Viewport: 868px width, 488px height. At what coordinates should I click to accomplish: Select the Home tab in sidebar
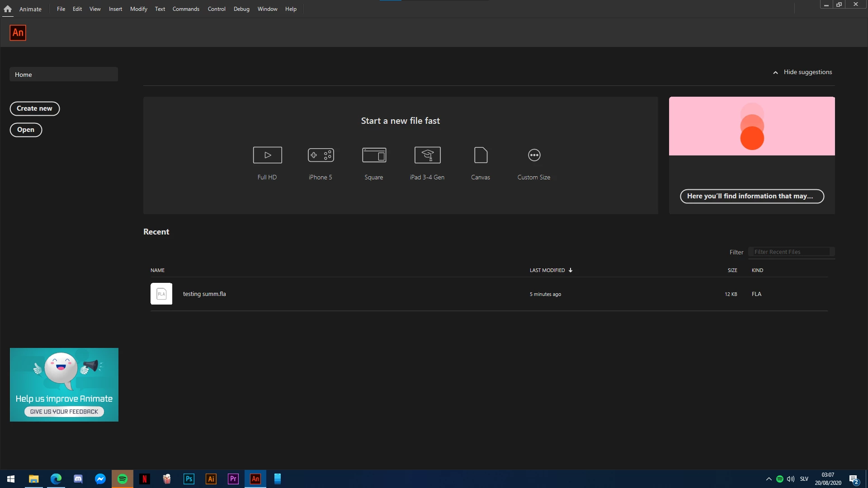coord(64,75)
